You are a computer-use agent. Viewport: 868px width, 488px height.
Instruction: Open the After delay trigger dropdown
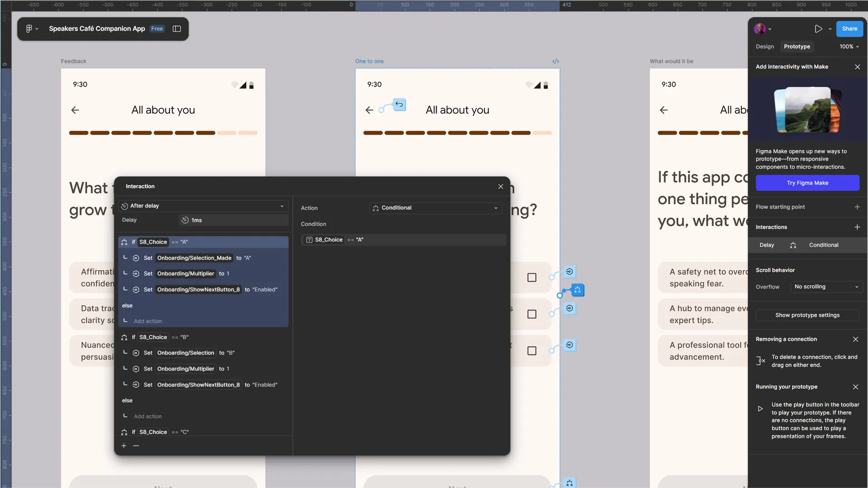(x=203, y=206)
